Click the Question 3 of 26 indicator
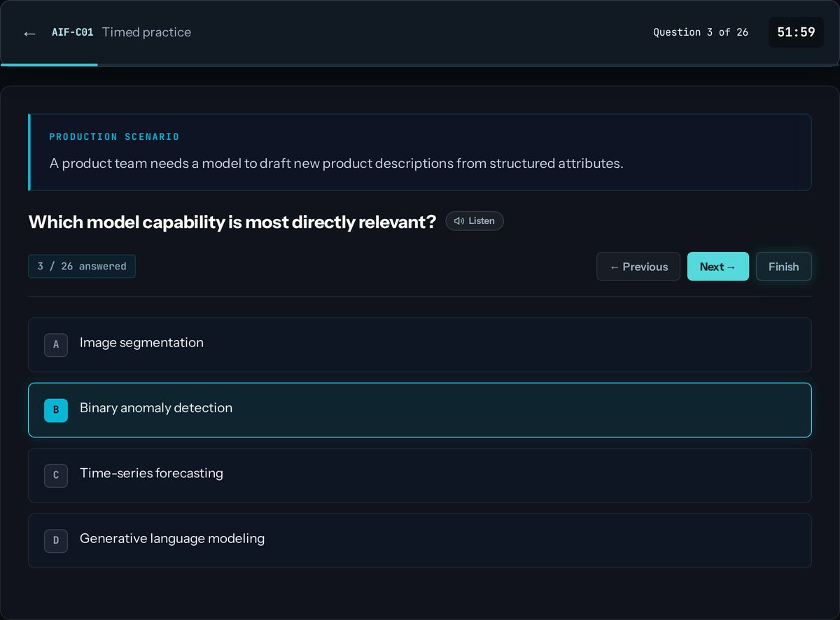 click(x=701, y=32)
